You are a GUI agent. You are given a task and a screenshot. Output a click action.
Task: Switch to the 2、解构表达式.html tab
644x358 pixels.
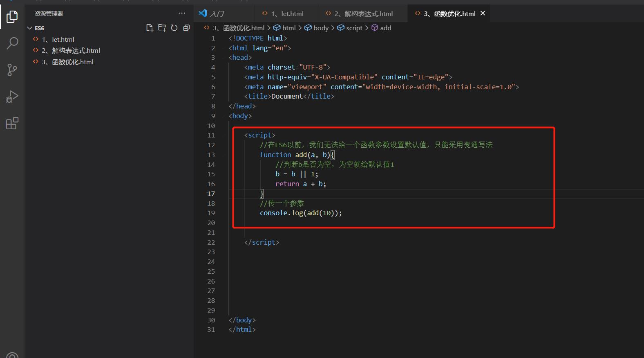[x=363, y=14]
